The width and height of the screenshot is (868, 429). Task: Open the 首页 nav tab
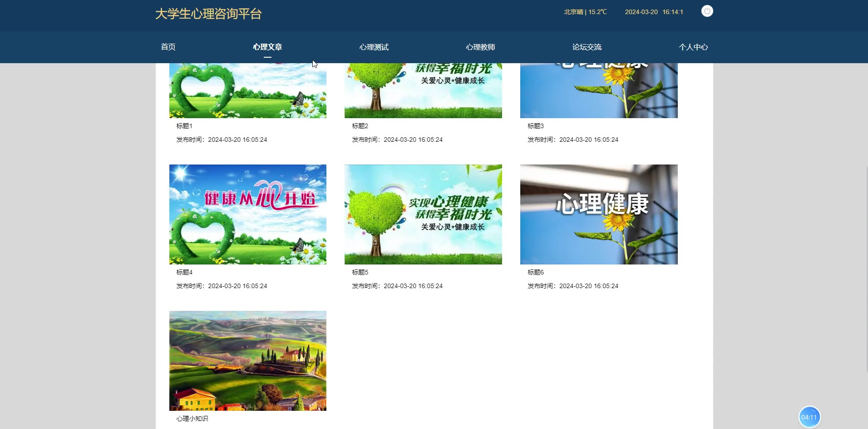coord(168,47)
